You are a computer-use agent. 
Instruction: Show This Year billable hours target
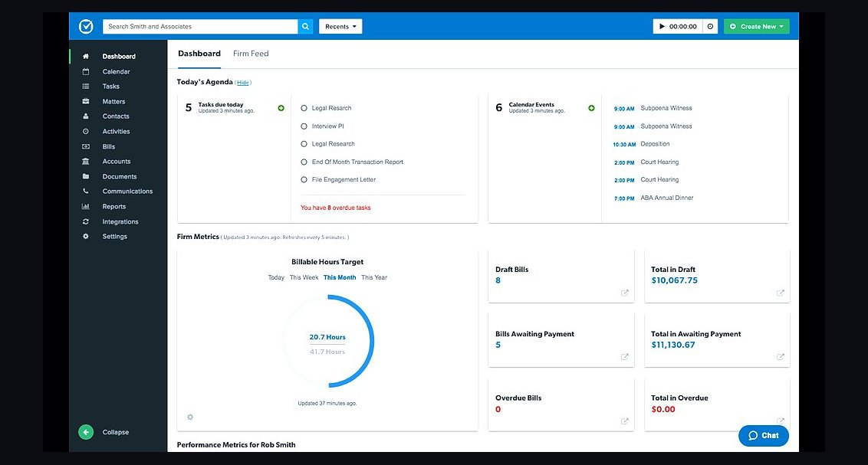coord(374,277)
